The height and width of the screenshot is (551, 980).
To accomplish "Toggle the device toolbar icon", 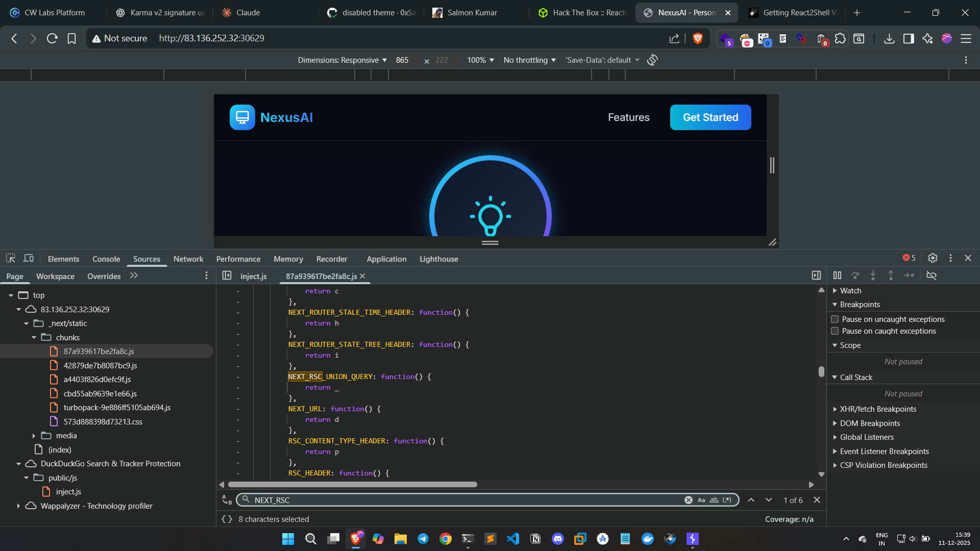I will click(x=29, y=258).
